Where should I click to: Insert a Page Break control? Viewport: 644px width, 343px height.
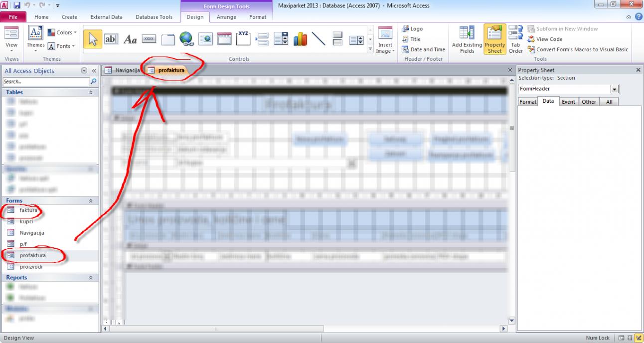263,39
